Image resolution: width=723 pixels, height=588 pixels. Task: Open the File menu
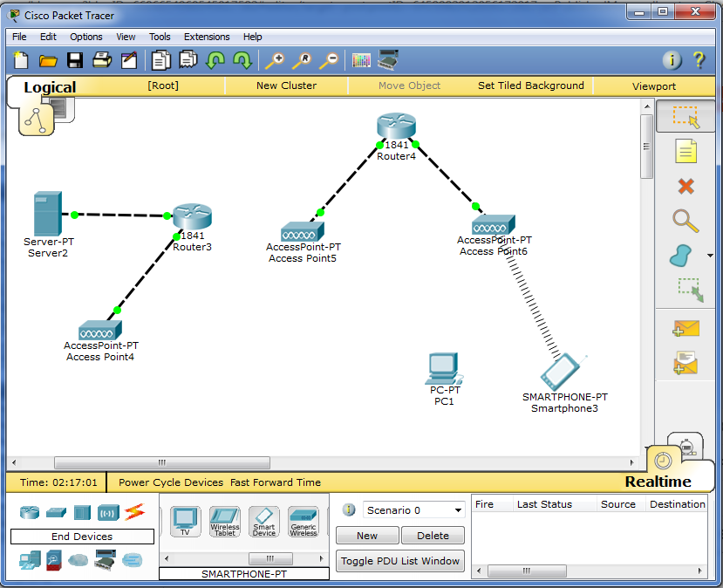pyautogui.click(x=19, y=37)
